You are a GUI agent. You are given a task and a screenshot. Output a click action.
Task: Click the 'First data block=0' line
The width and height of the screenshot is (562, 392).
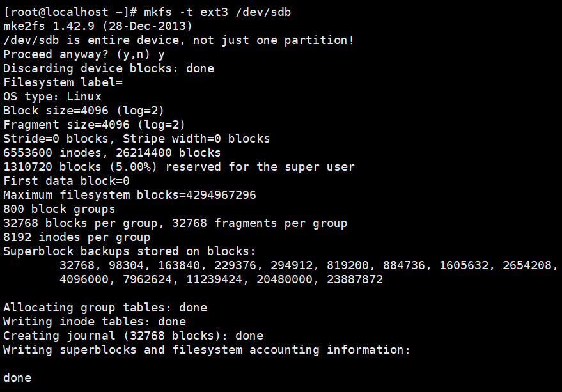point(66,181)
